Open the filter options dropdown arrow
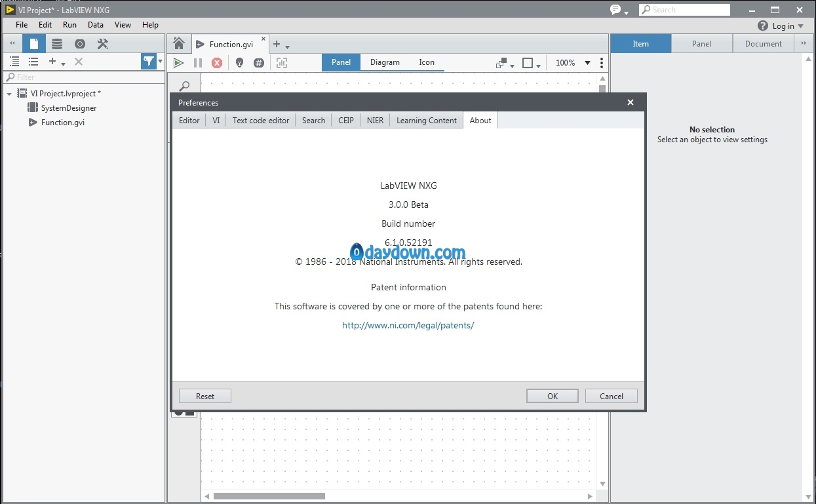The image size is (816, 504). 160,62
